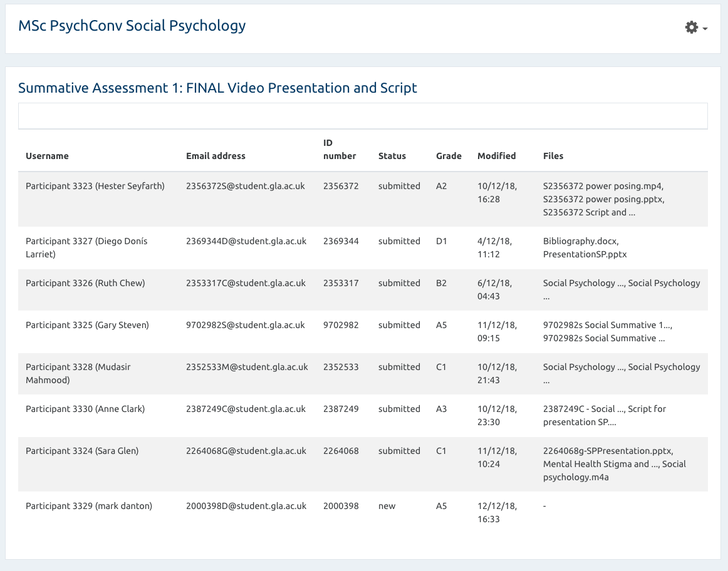This screenshot has height=571, width=728.
Task: Click email 2387249C@student.gla.ac.uk
Action: click(246, 409)
